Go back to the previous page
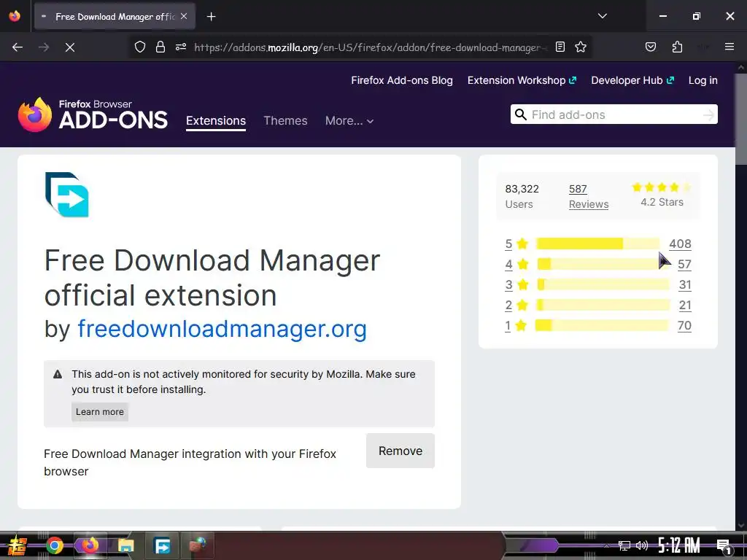 coord(18,47)
